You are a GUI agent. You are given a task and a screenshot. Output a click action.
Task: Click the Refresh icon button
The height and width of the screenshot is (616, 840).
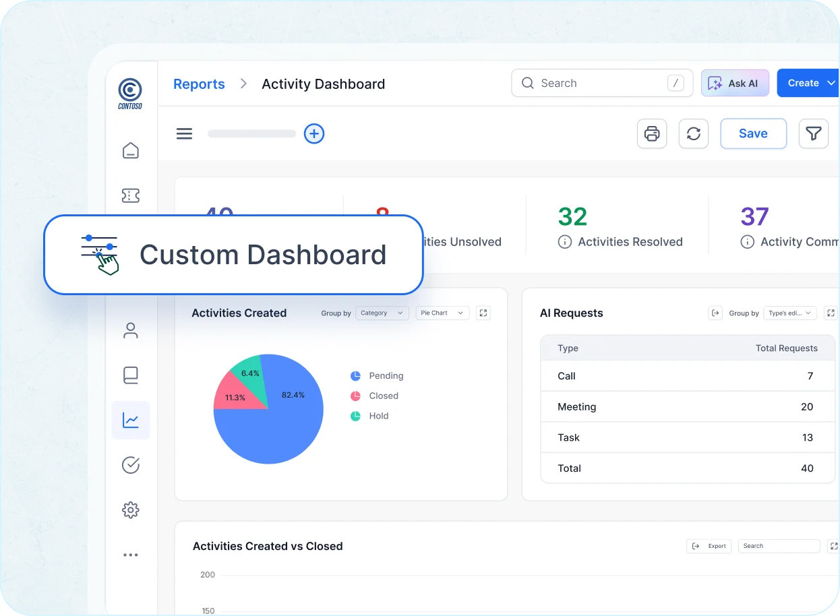coord(694,133)
